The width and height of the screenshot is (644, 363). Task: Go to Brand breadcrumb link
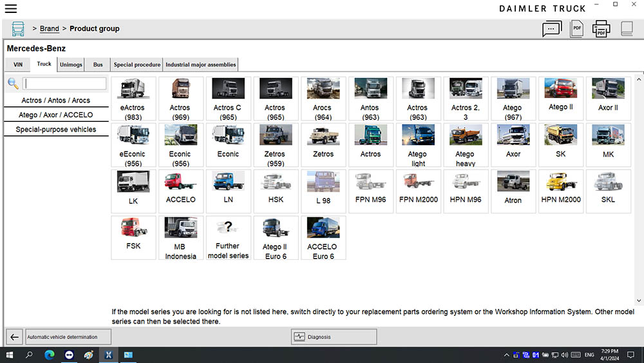[x=50, y=29]
